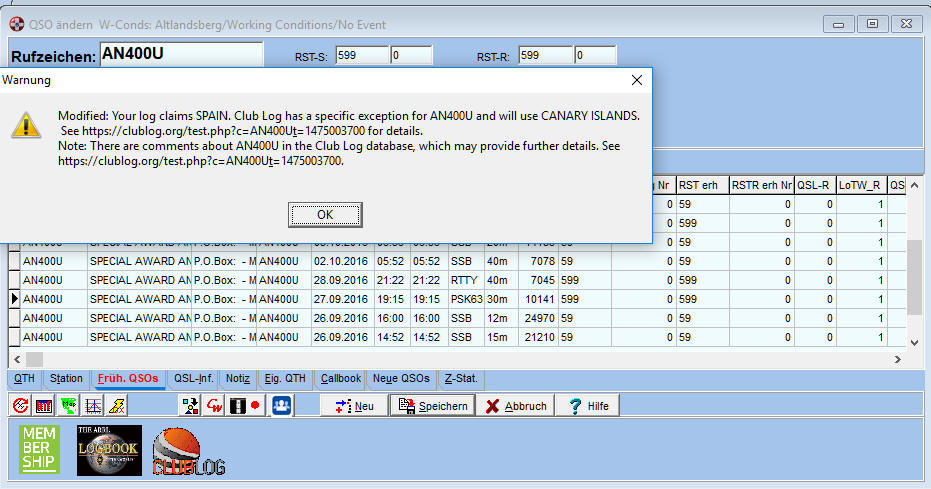Image resolution: width=931 pixels, height=489 pixels.
Task: Click the RSTR erh Nr column header
Action: tap(762, 185)
